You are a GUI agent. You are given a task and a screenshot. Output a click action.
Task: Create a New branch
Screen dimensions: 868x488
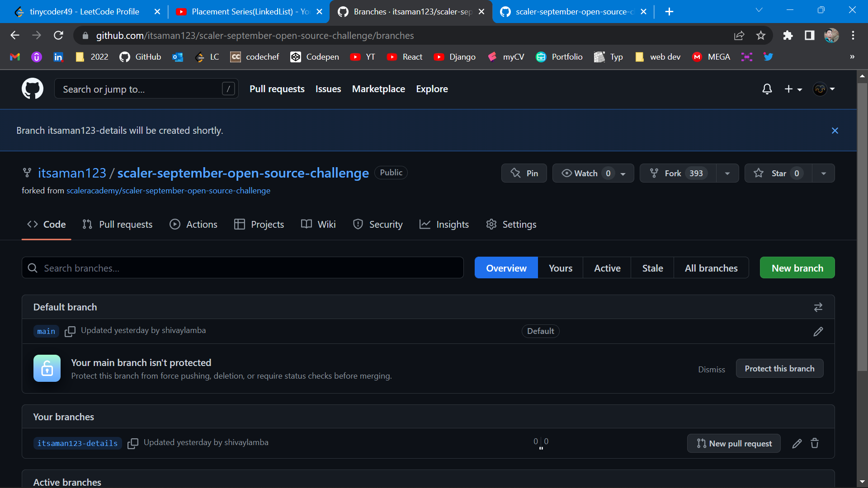click(x=797, y=267)
